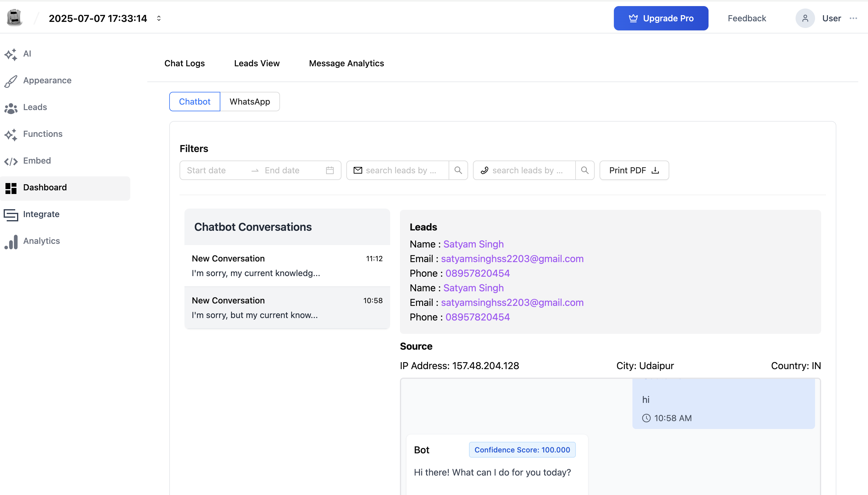
Task: Click the Chatbot Conversations heading
Action: click(253, 227)
